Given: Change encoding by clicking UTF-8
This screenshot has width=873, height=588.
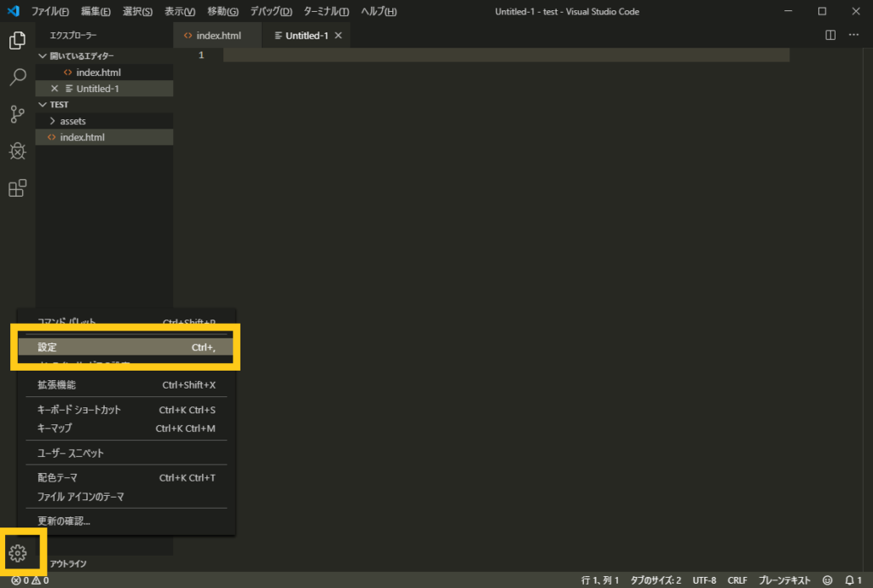Looking at the screenshot, I should click(x=704, y=579).
